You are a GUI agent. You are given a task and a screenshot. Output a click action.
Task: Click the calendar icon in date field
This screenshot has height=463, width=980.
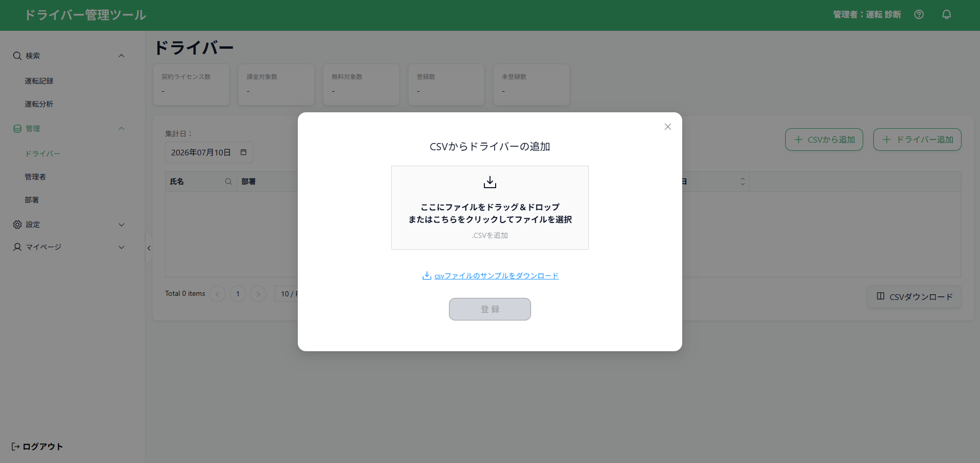tap(243, 152)
